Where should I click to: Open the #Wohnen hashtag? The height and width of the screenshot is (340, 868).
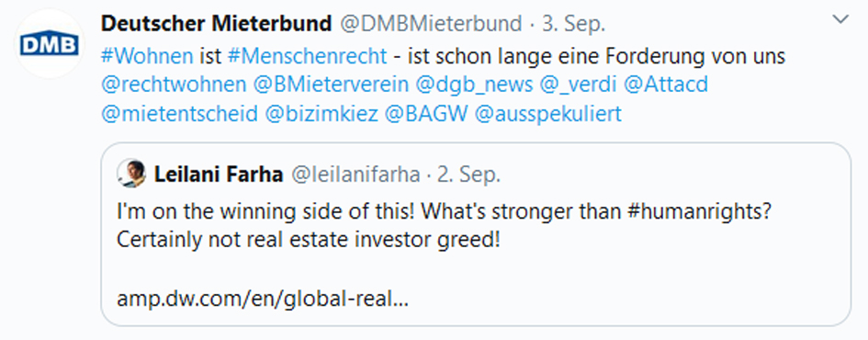(x=147, y=56)
